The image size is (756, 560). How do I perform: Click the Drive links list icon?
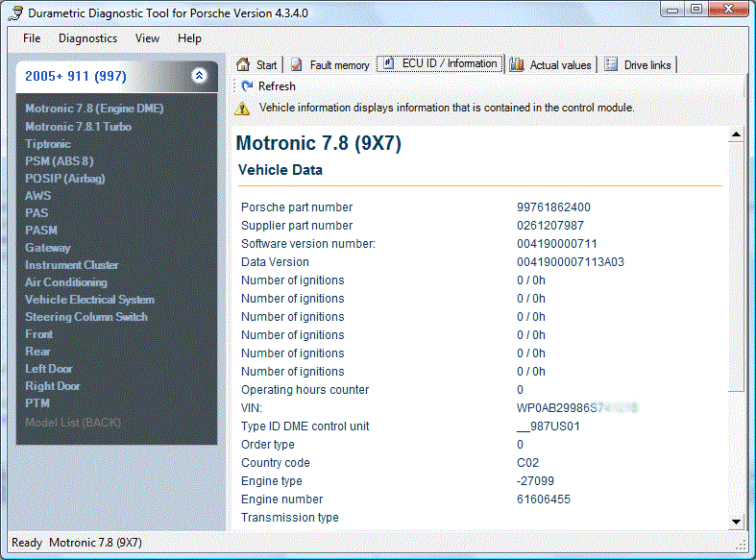[611, 64]
